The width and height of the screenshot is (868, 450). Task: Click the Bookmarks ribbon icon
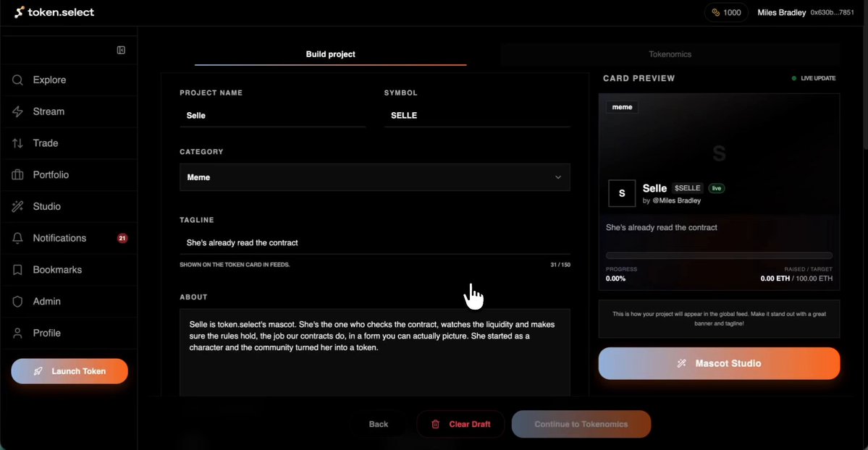coord(17,270)
